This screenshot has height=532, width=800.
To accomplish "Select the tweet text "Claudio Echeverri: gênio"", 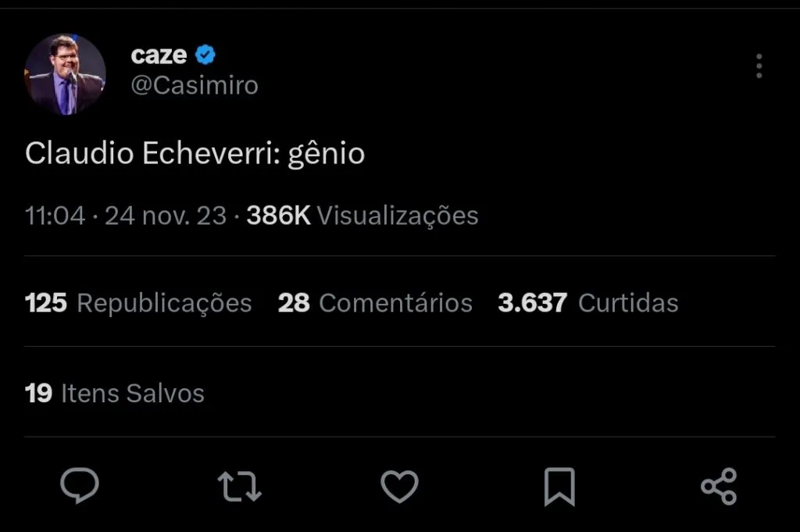I will point(195,154).
